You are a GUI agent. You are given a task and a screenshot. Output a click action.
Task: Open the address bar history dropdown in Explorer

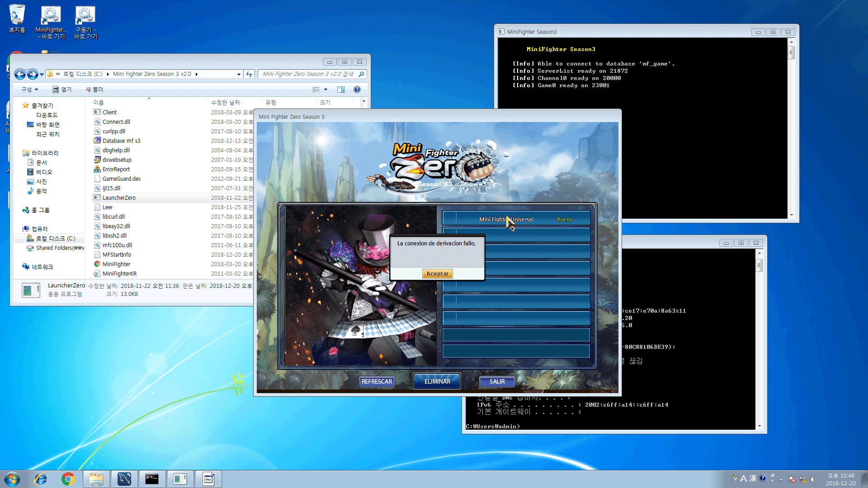tap(239, 74)
